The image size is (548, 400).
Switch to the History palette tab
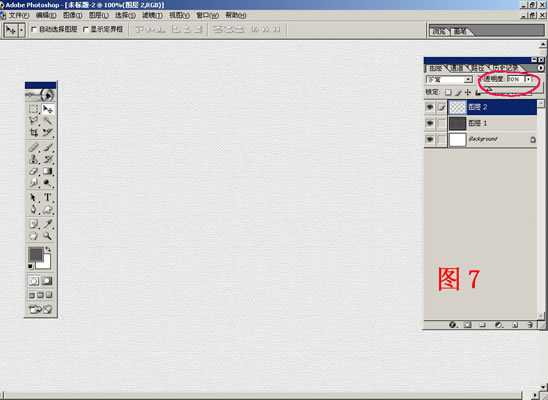pyautogui.click(x=505, y=68)
